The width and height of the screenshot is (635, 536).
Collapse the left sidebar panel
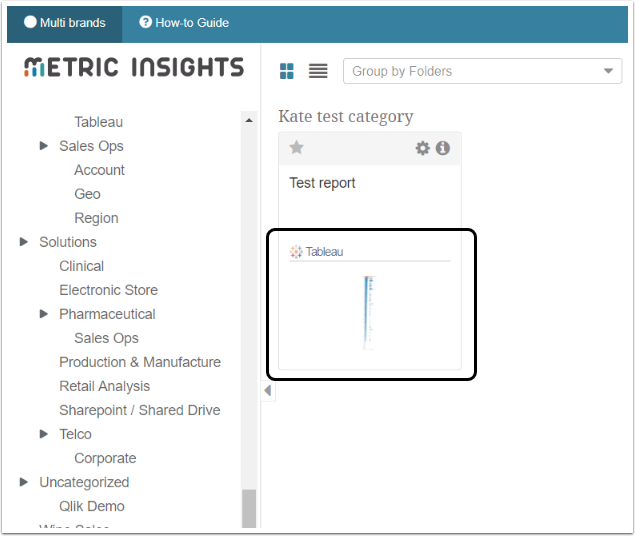(x=267, y=390)
